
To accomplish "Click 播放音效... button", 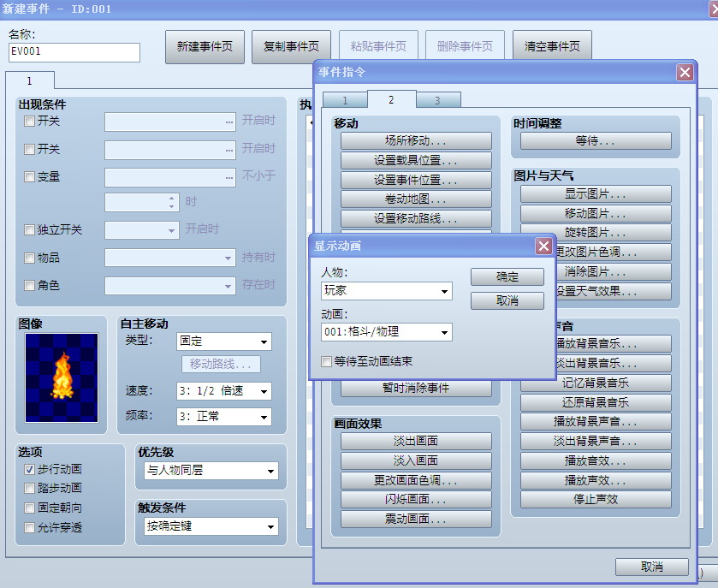I will (596, 460).
